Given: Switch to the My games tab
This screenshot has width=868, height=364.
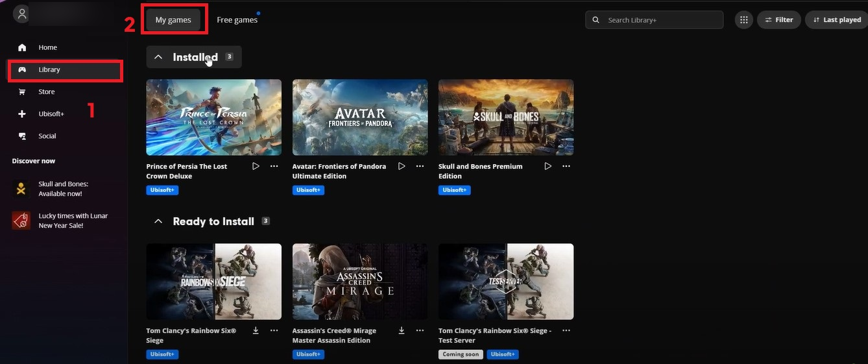Looking at the screenshot, I should [x=173, y=20].
